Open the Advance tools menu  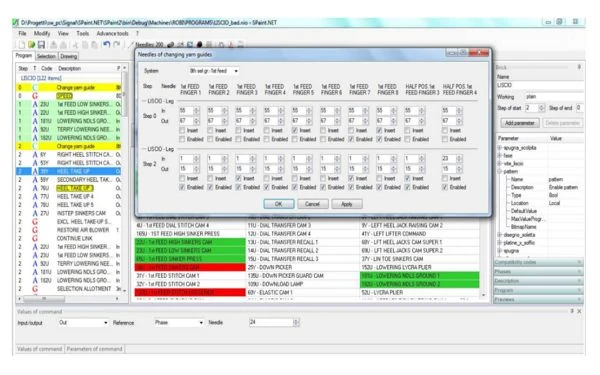[x=112, y=33]
